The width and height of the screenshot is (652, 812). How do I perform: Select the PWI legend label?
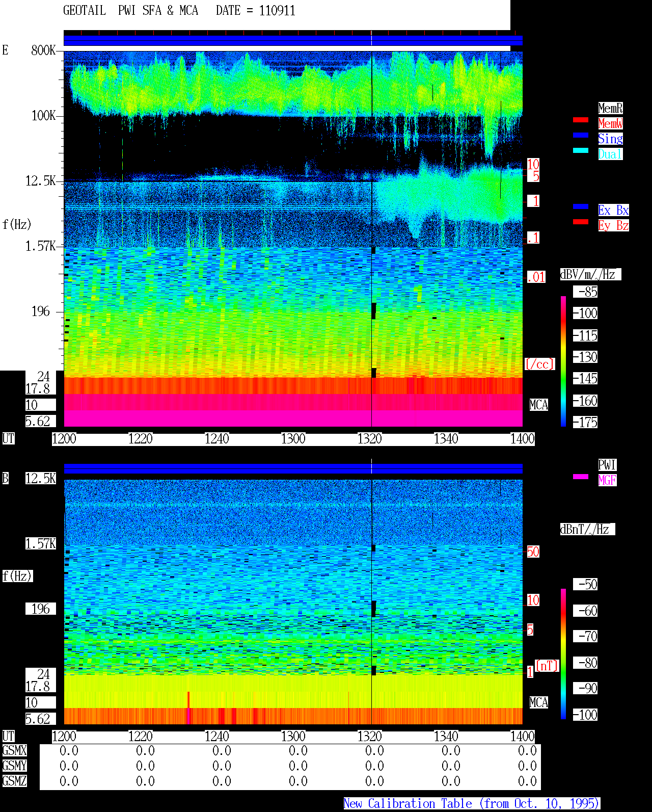607,465
